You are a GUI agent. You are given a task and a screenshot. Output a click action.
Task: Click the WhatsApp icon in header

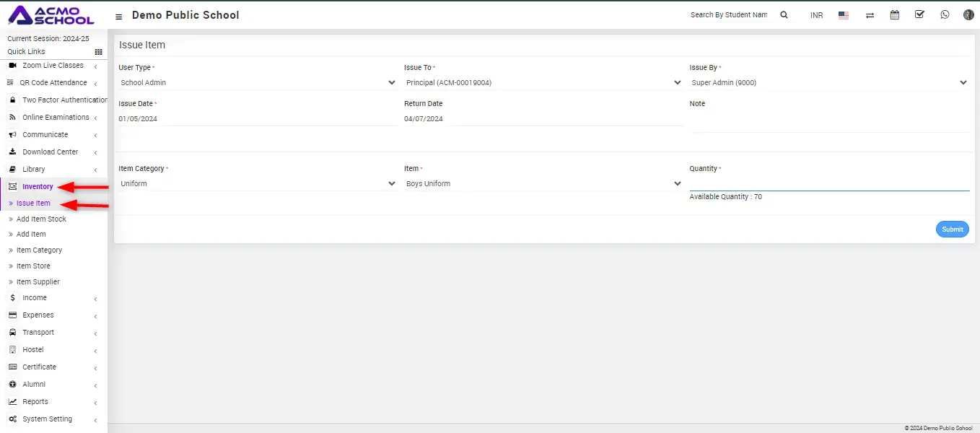(x=945, y=14)
